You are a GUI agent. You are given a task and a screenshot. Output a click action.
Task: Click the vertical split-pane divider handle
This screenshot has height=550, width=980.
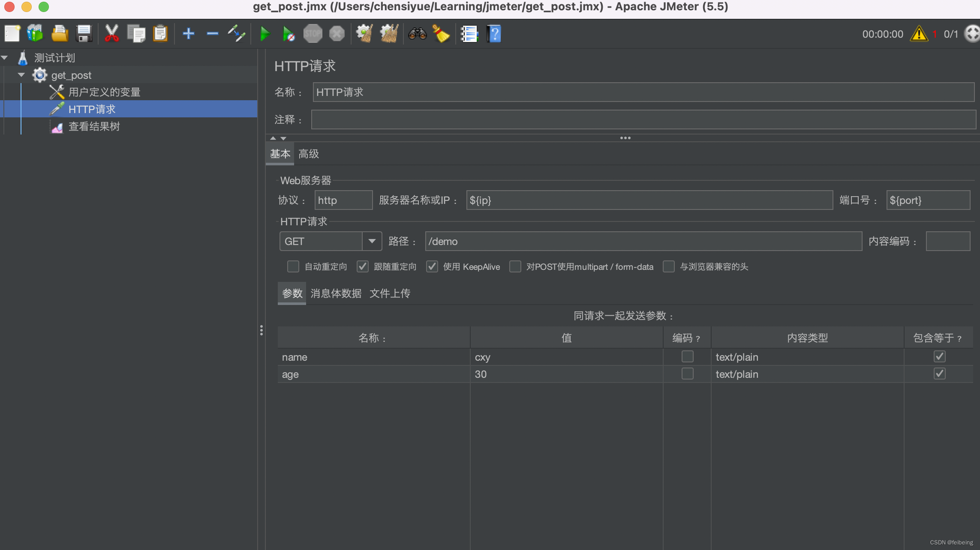coord(262,330)
